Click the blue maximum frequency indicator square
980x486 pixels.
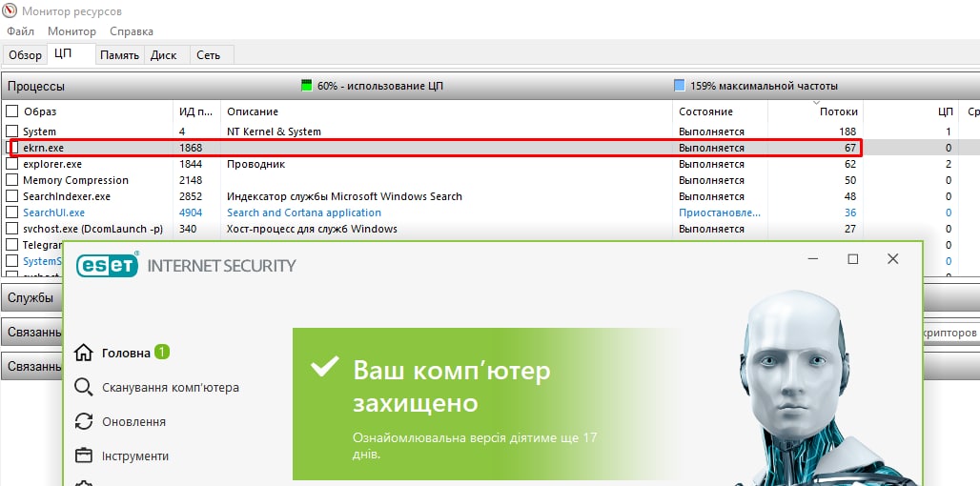point(680,86)
